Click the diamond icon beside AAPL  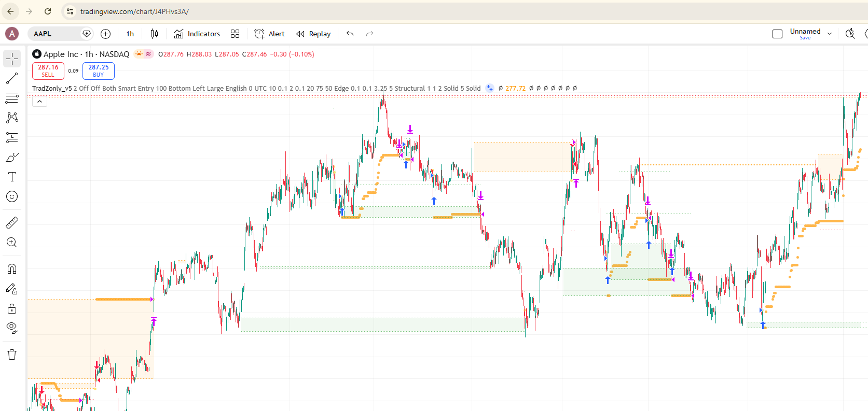87,34
